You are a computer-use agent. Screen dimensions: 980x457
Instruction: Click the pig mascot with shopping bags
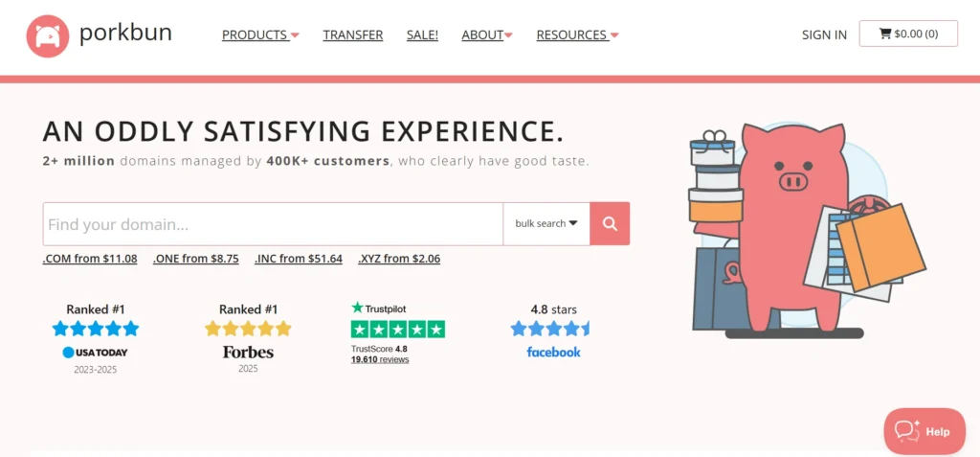(794, 230)
